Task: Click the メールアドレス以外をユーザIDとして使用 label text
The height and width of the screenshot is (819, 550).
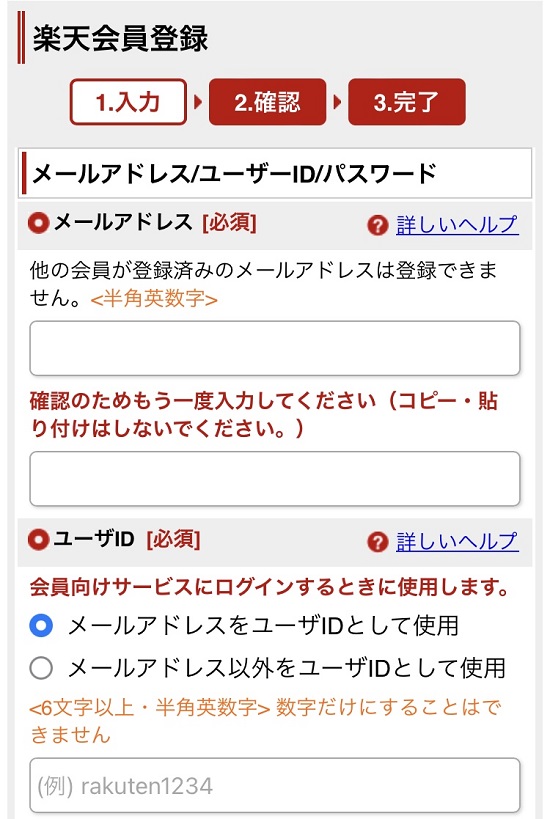Action: pos(287,668)
